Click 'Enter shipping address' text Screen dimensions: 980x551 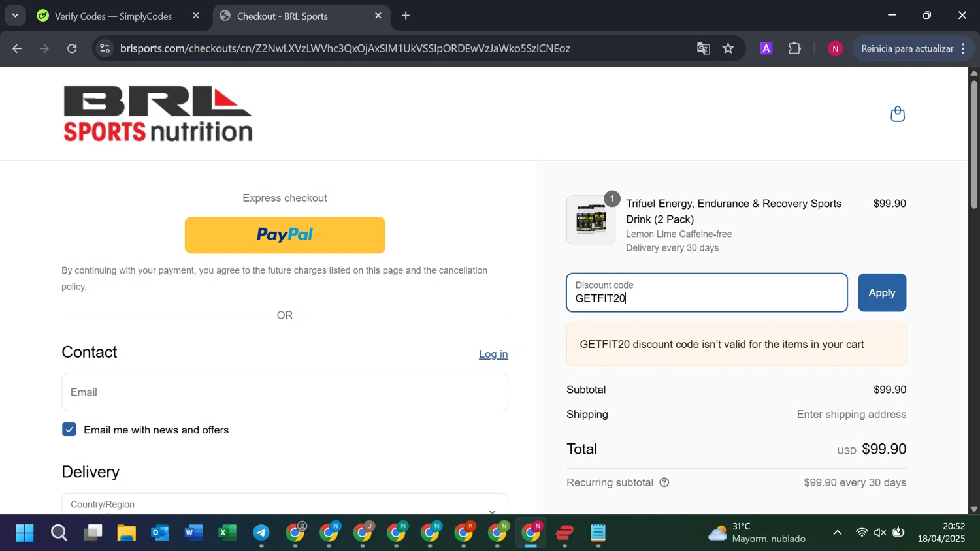pyautogui.click(x=851, y=414)
